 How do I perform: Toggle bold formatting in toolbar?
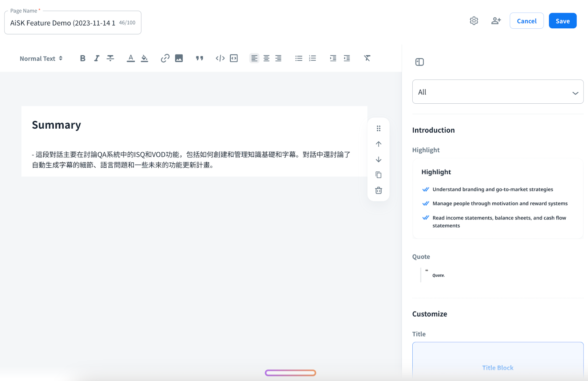[x=83, y=58]
